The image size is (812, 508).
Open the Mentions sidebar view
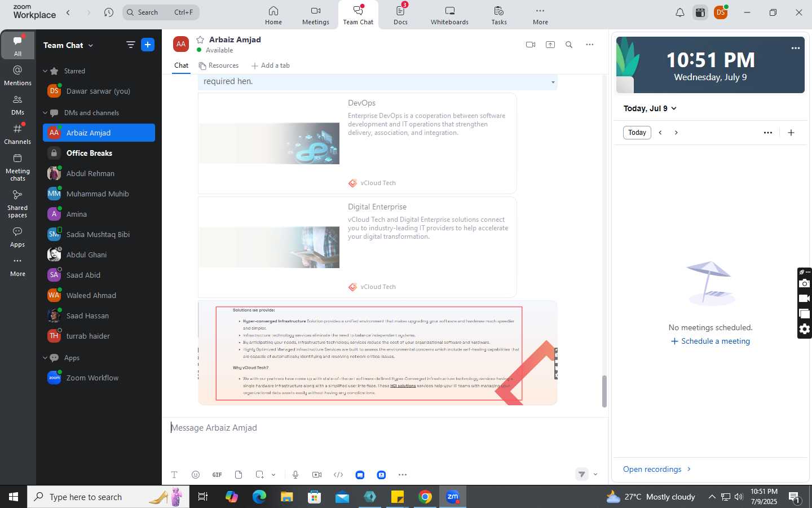(17, 75)
